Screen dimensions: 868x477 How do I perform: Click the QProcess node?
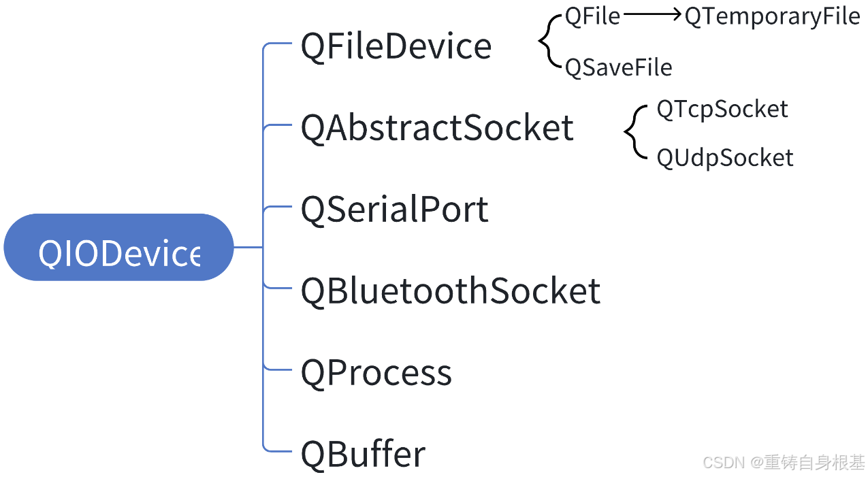[376, 373]
